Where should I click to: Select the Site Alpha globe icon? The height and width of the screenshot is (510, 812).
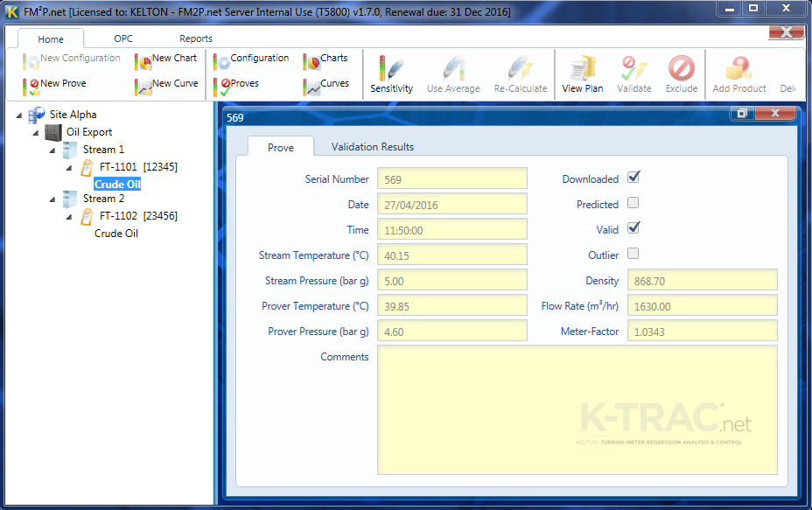36,115
